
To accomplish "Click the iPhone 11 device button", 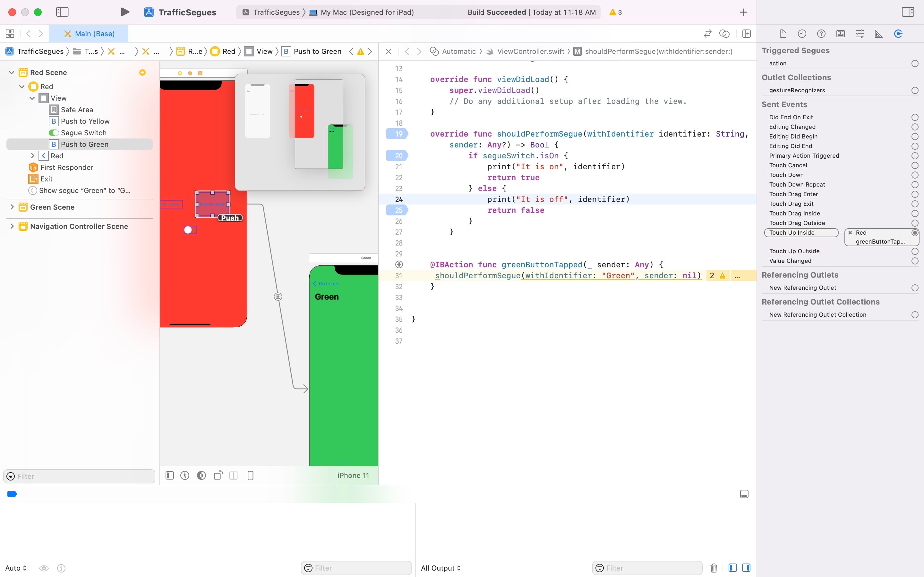I will coord(353,475).
